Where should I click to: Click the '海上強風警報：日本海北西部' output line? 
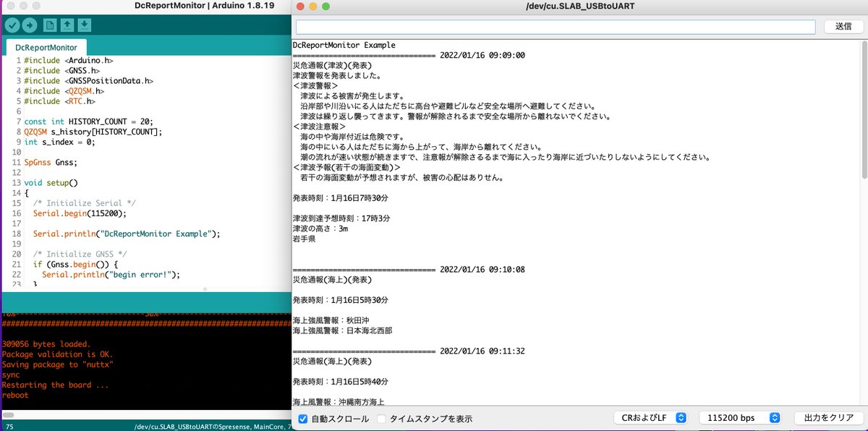point(343,330)
